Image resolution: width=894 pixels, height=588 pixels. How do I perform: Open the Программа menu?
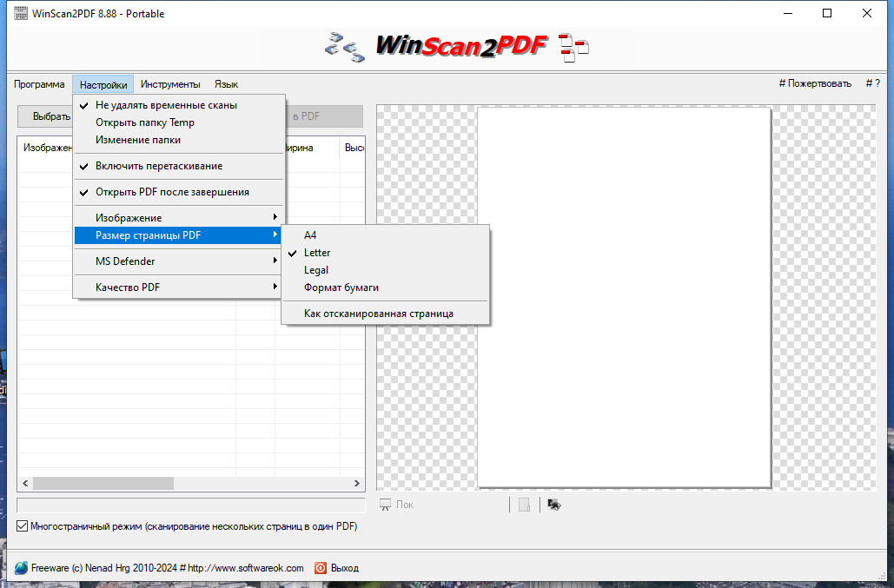(39, 84)
